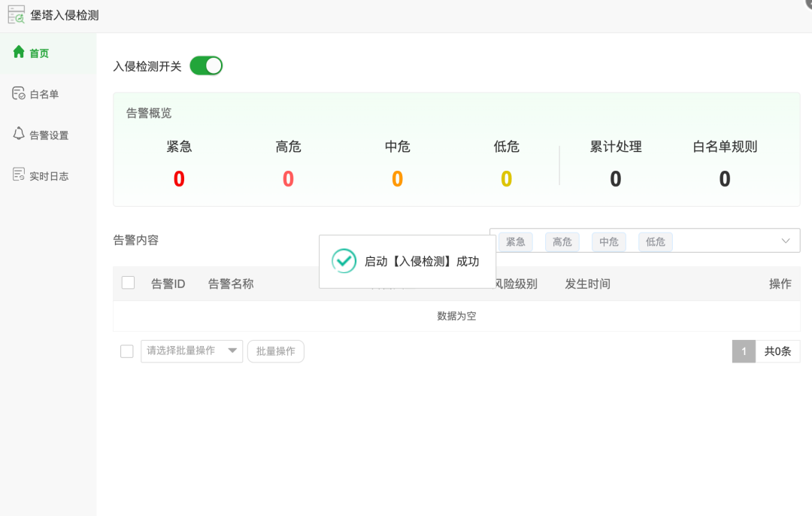Click page 1 in the pagination control

pyautogui.click(x=743, y=351)
